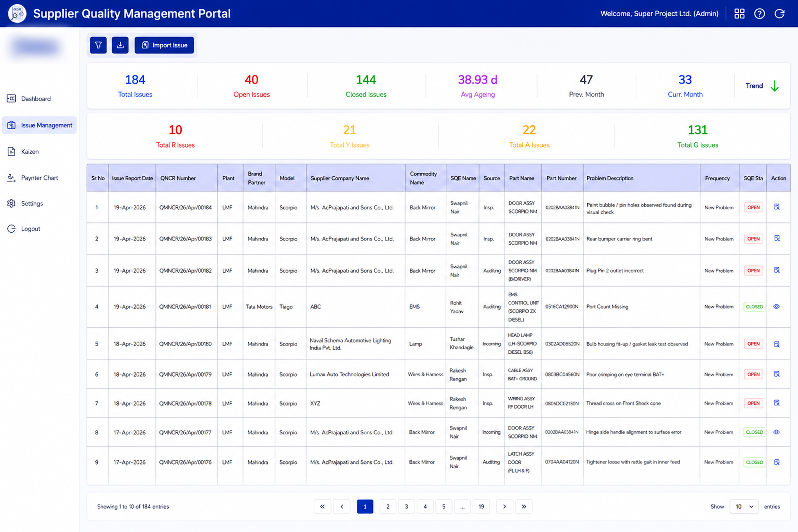Click the refresh icon in header
This screenshot has height=532, width=798.
[780, 14]
